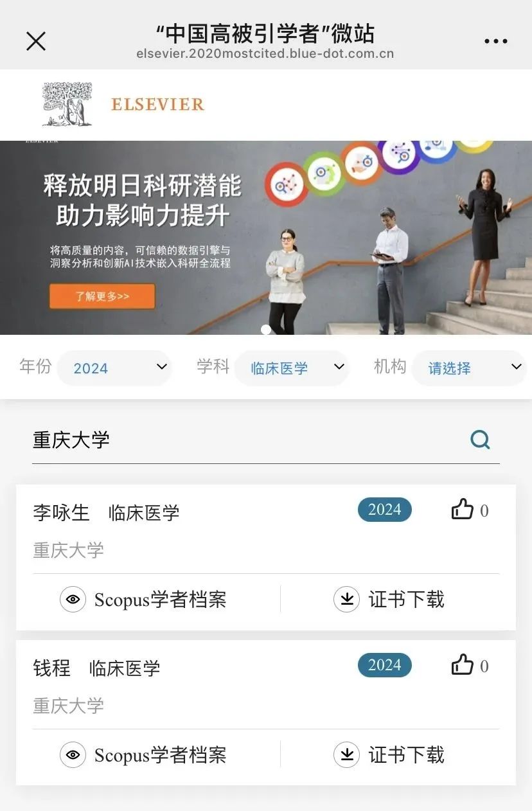Tap the Elsevier tree logo
532x811 pixels.
(x=67, y=104)
